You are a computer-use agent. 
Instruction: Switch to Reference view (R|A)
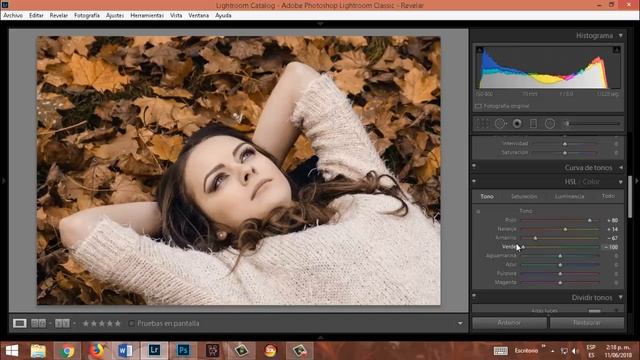point(39,323)
